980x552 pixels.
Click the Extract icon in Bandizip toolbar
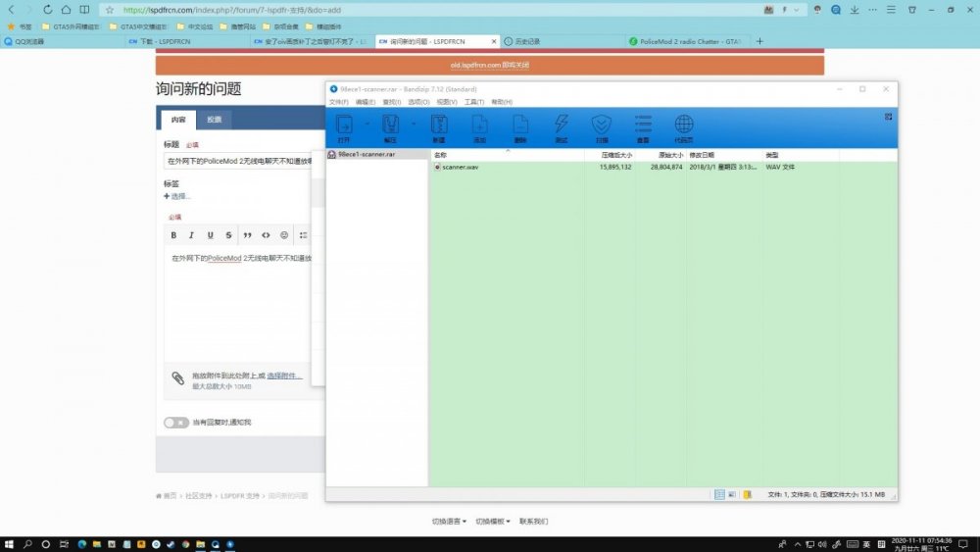390,125
